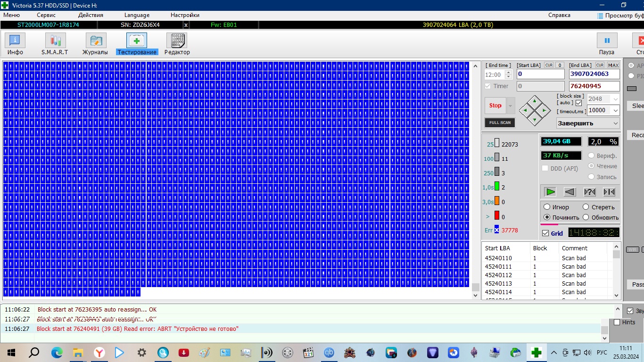Open Settings gear from the taskbar

(141, 353)
